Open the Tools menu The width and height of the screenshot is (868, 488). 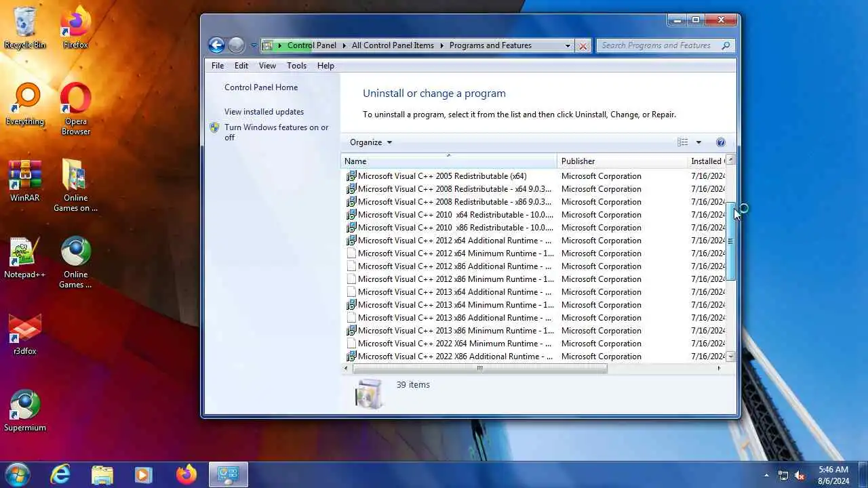pos(296,66)
